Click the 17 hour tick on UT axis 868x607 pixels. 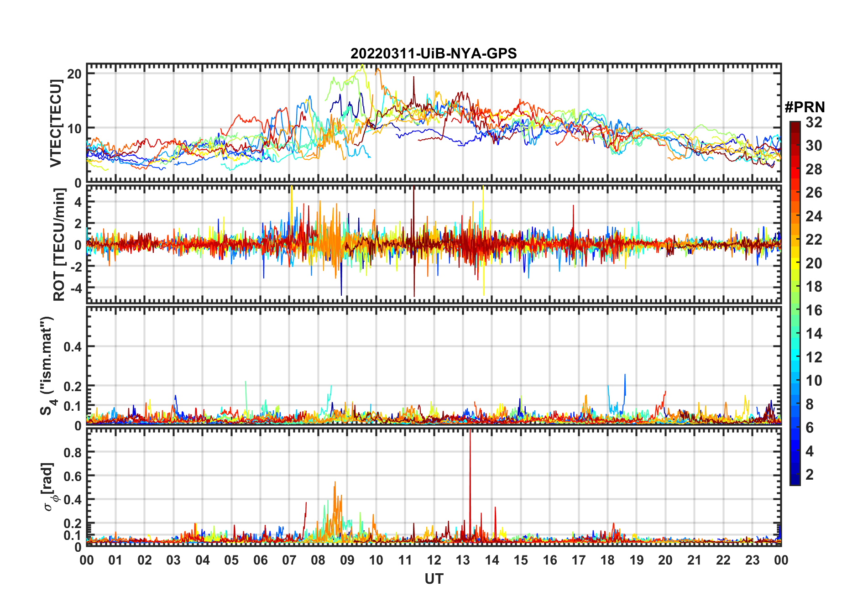[x=579, y=560]
